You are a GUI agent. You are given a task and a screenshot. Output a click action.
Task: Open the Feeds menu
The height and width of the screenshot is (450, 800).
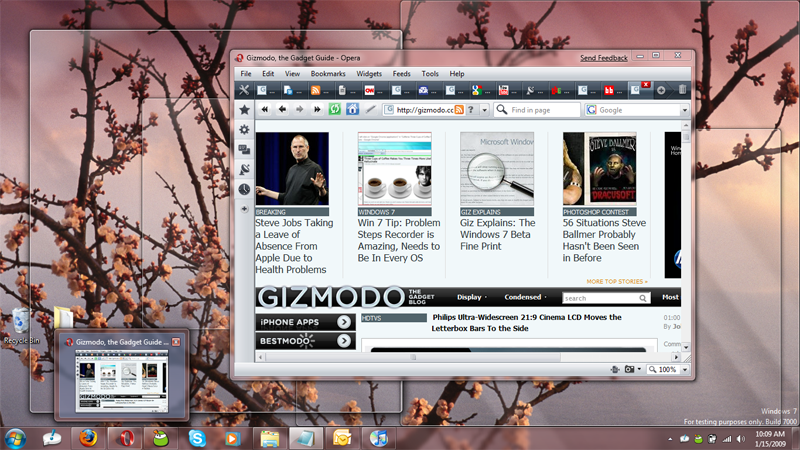coord(402,73)
